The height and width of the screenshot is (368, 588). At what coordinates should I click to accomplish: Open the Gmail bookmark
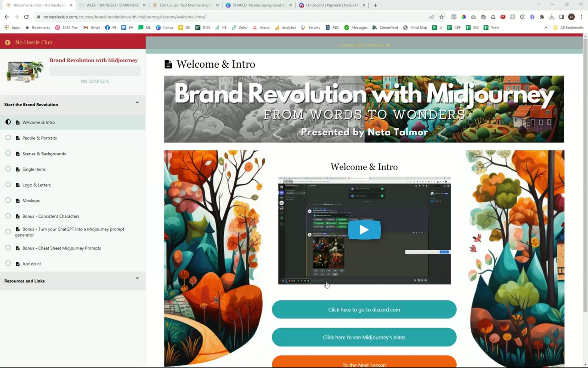click(92, 28)
